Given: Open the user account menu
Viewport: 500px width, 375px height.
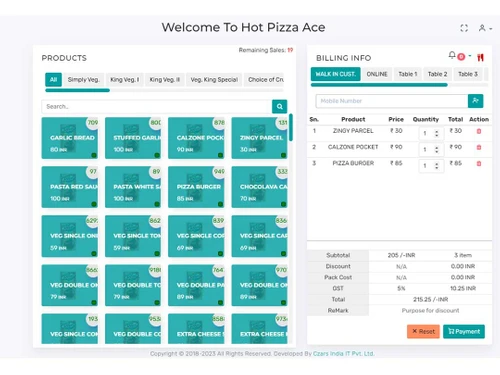Looking at the screenshot, I should pos(485,28).
